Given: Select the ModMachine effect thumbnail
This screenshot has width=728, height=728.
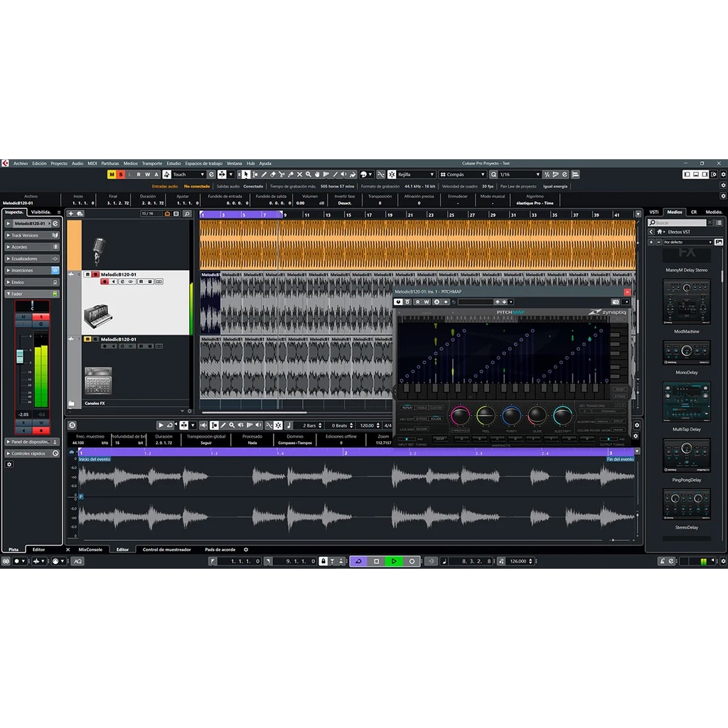Looking at the screenshot, I should 686,301.
